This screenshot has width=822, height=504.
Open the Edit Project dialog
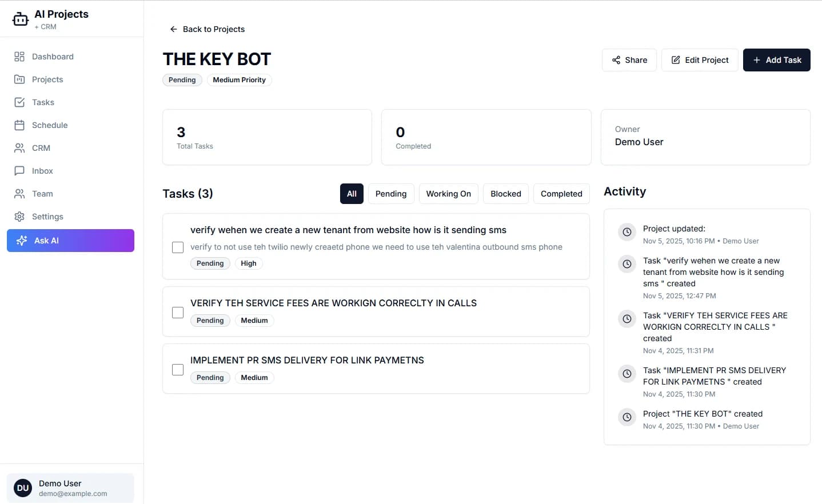(x=700, y=59)
